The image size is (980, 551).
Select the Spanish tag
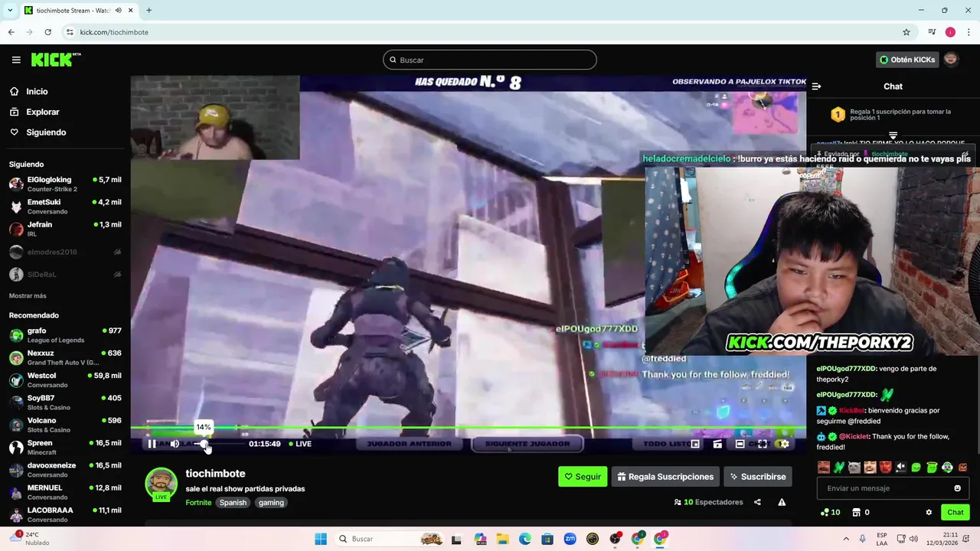pyautogui.click(x=233, y=503)
